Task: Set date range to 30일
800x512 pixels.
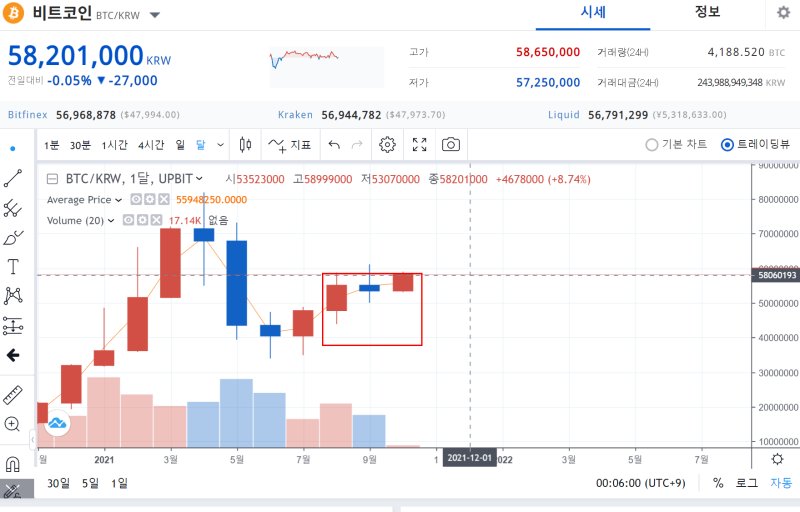Action: pos(58,483)
